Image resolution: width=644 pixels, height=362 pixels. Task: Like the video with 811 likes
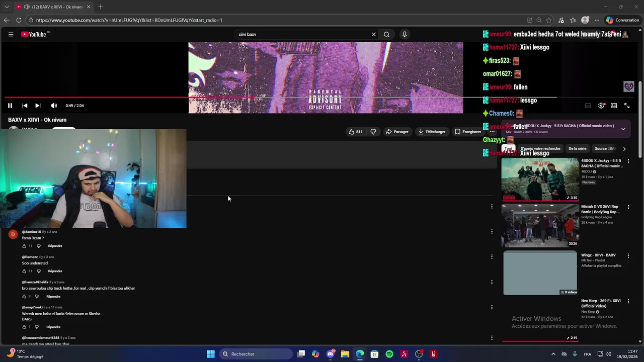[355, 132]
